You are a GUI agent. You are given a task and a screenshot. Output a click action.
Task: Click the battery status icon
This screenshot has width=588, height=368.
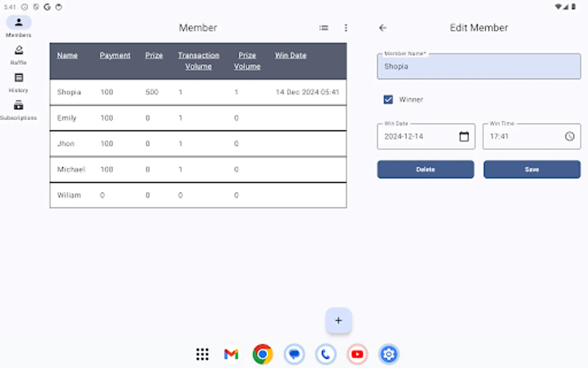click(574, 7)
